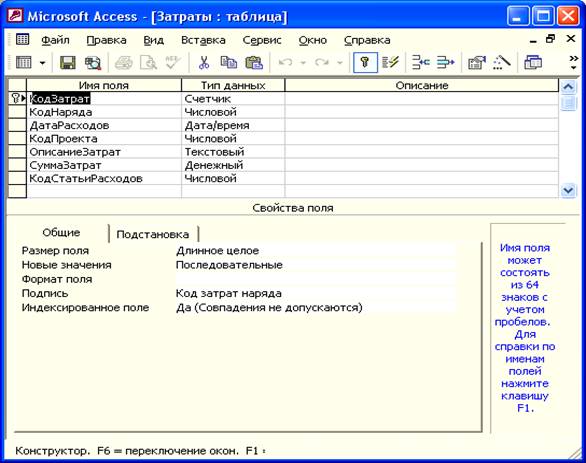Screen dimensions: 586x463
Task: Open the Правка menu
Action: point(107,40)
